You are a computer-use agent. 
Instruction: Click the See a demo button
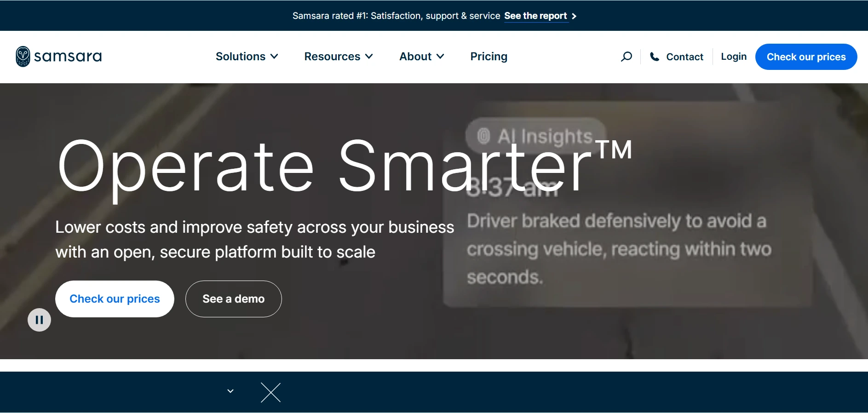[234, 299]
